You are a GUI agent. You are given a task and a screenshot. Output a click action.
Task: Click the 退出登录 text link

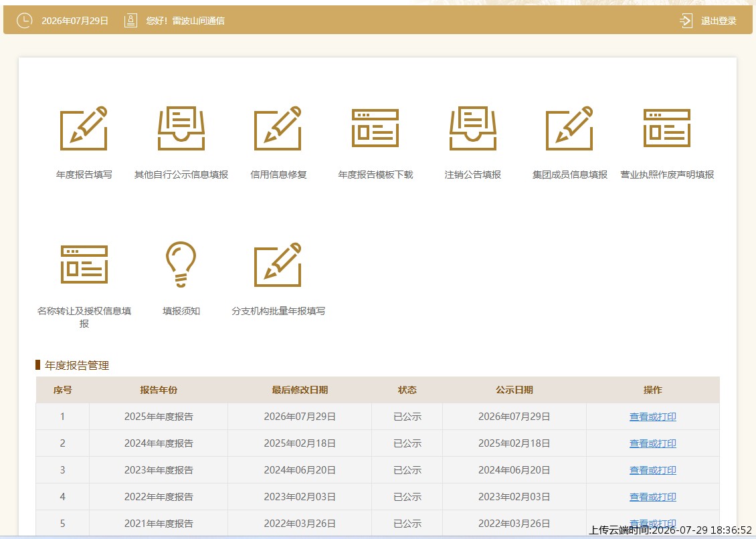pyautogui.click(x=719, y=21)
